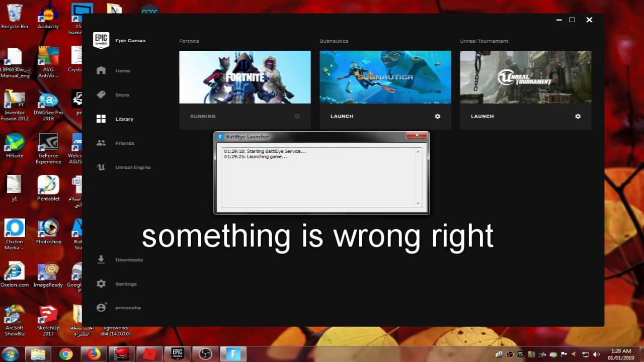This screenshot has height=362, width=644.
Task: Select the Oxelon.com Internet Explorer shortcut
Action: (15, 275)
